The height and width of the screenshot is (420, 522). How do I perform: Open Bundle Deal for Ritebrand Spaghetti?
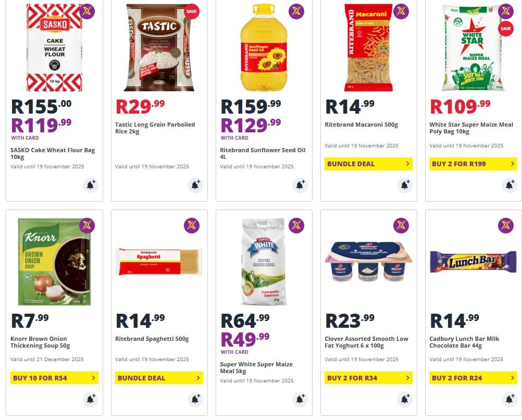(x=159, y=378)
